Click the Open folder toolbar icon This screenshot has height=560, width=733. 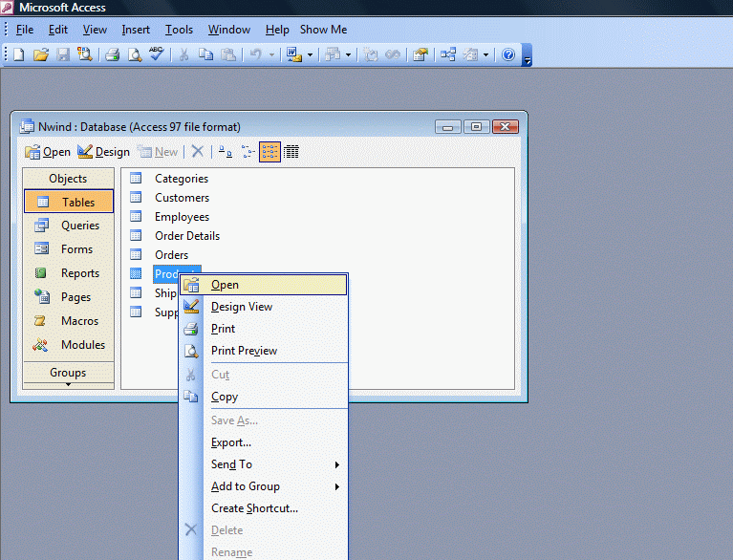click(41, 54)
